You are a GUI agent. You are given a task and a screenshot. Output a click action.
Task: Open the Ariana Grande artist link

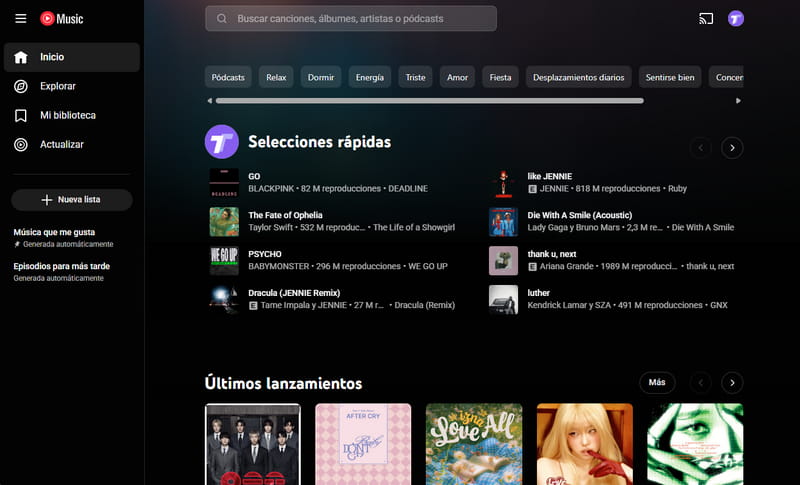tap(566, 266)
